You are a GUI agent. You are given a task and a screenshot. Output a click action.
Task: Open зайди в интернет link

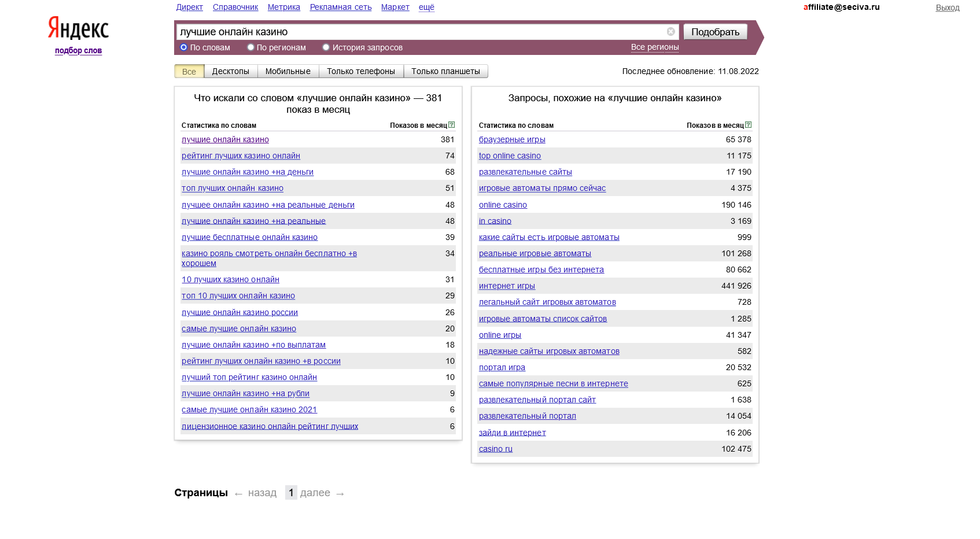513,433
